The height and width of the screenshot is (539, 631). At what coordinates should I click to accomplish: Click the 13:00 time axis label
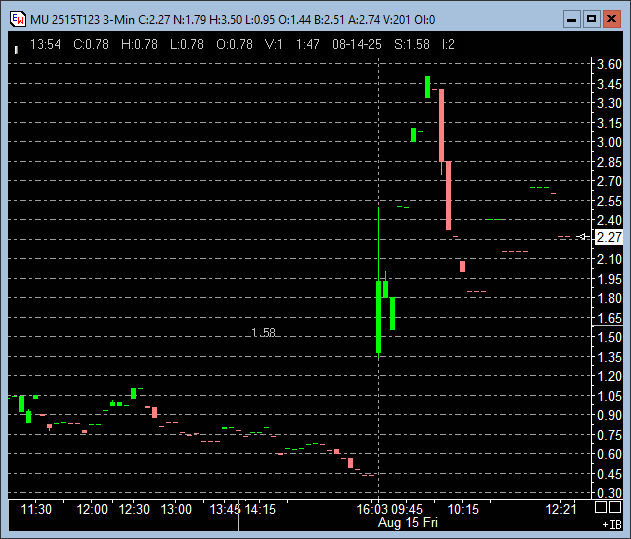[x=176, y=509]
